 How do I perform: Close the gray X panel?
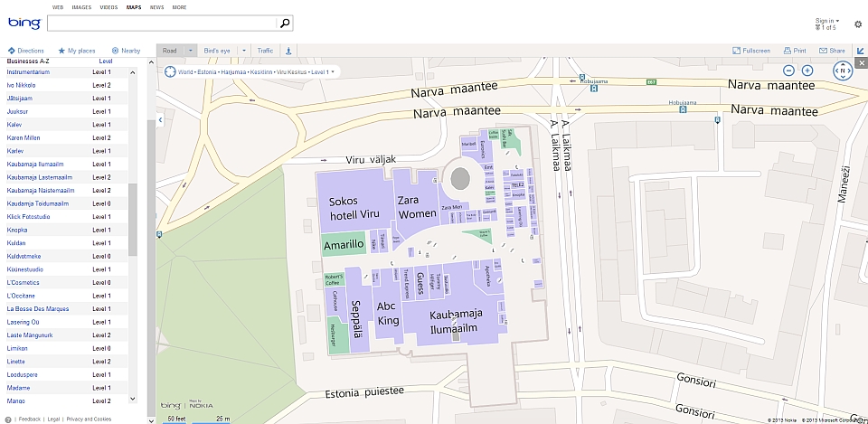coord(861,63)
